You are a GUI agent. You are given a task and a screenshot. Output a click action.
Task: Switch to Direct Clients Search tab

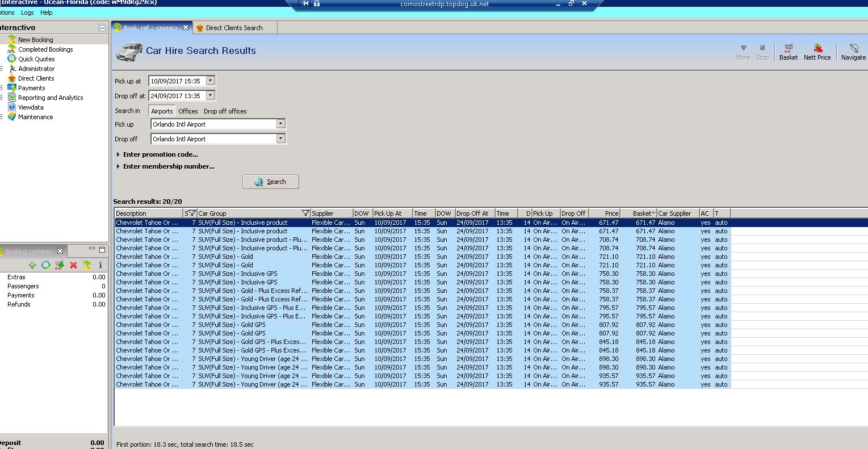click(x=234, y=28)
